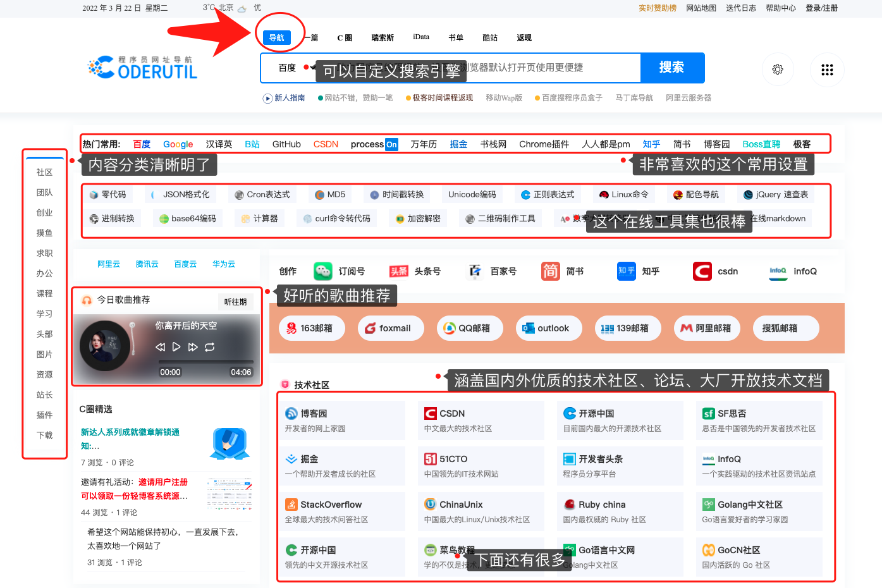Open the CSDN community card
882x588 pixels.
point(481,420)
